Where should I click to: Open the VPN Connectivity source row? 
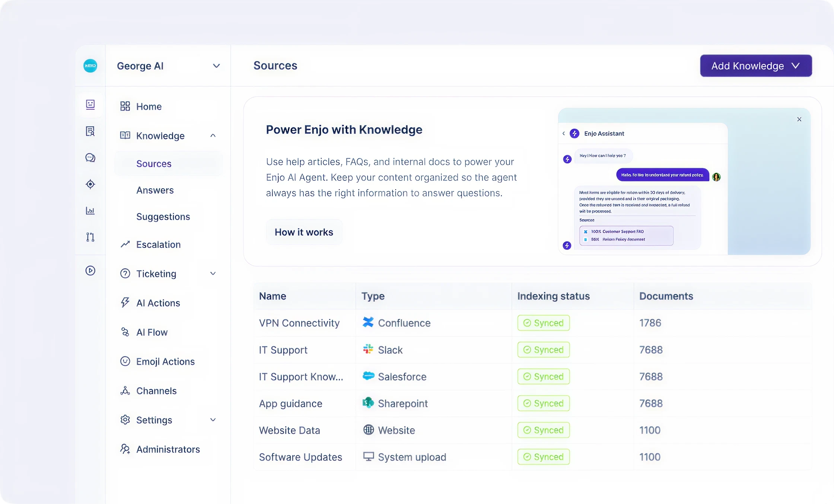pyautogui.click(x=299, y=323)
